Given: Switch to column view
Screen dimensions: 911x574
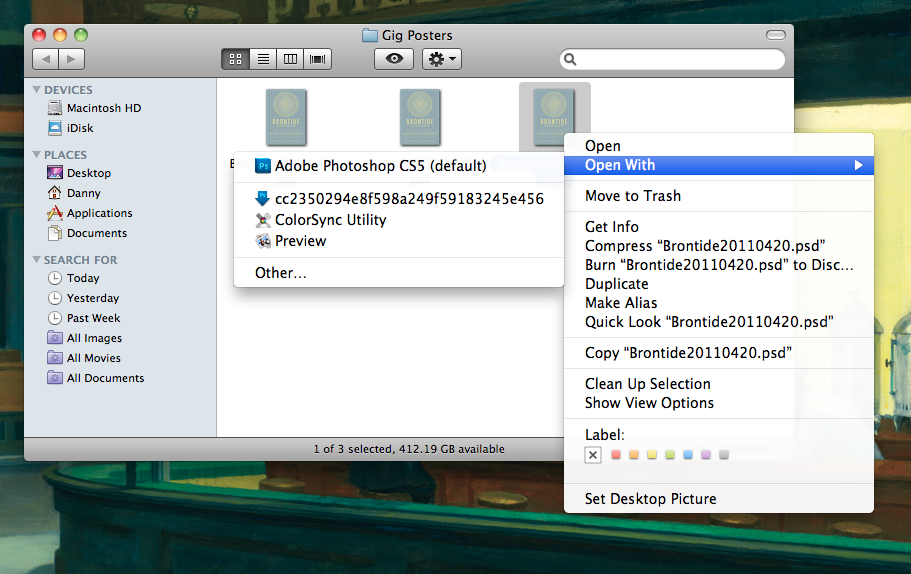Looking at the screenshot, I should pyautogui.click(x=290, y=59).
